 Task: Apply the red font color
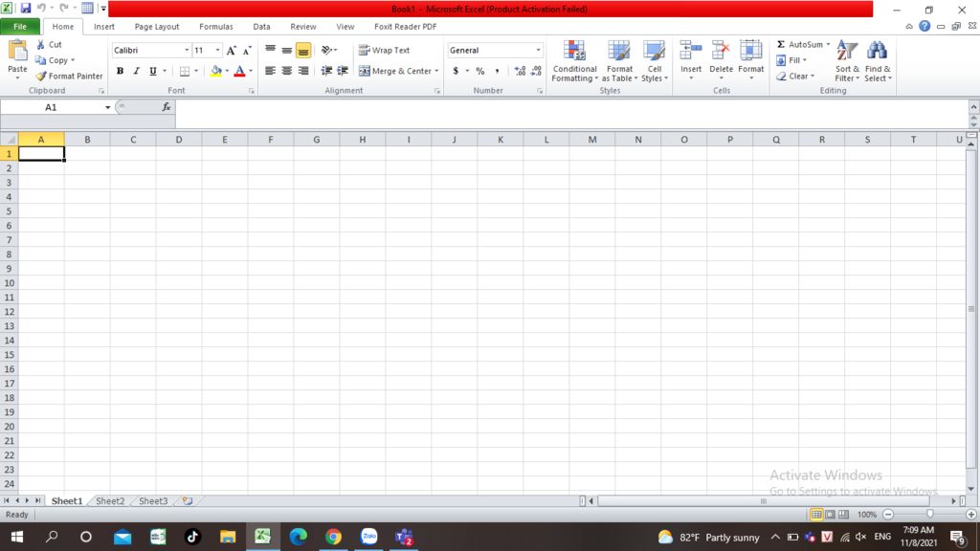239,71
